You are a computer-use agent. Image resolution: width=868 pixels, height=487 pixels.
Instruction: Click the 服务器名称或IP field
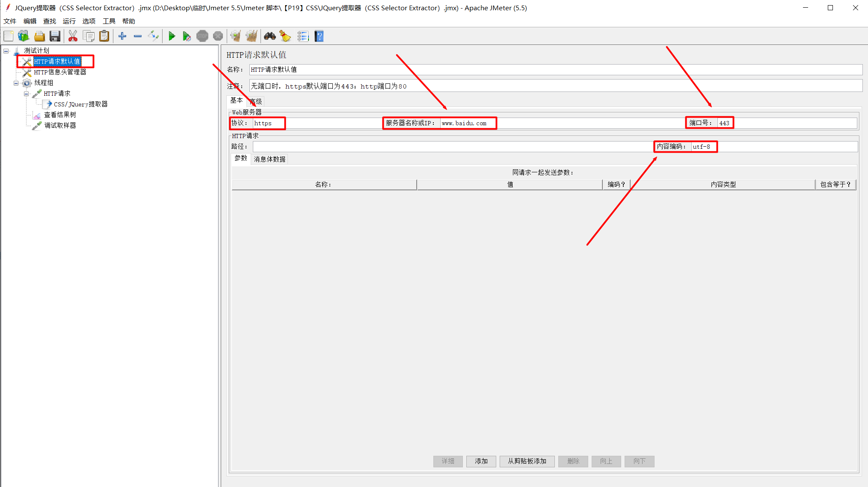coord(563,123)
